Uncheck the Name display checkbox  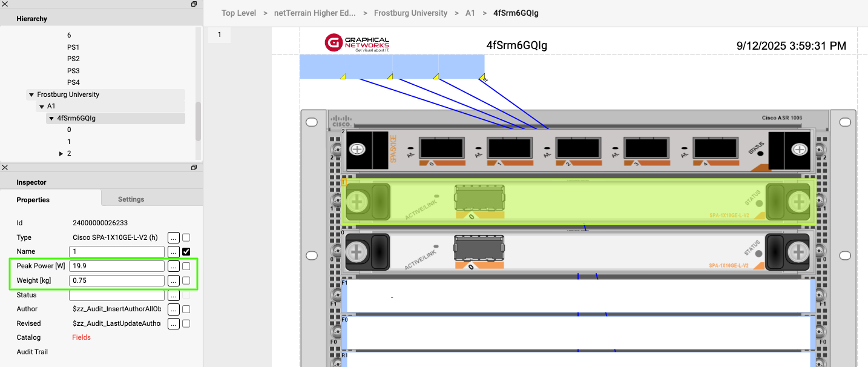pyautogui.click(x=186, y=251)
